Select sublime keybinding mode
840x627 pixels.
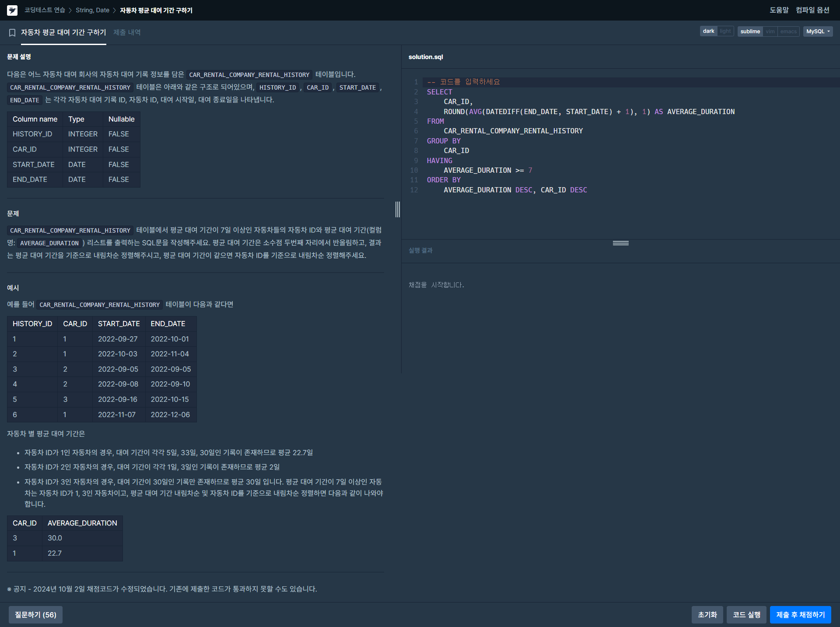(x=750, y=31)
